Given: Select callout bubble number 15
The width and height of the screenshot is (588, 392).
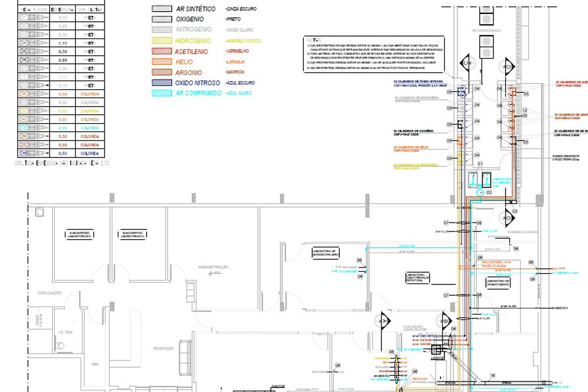Looking at the screenshot, I should point(492,376).
